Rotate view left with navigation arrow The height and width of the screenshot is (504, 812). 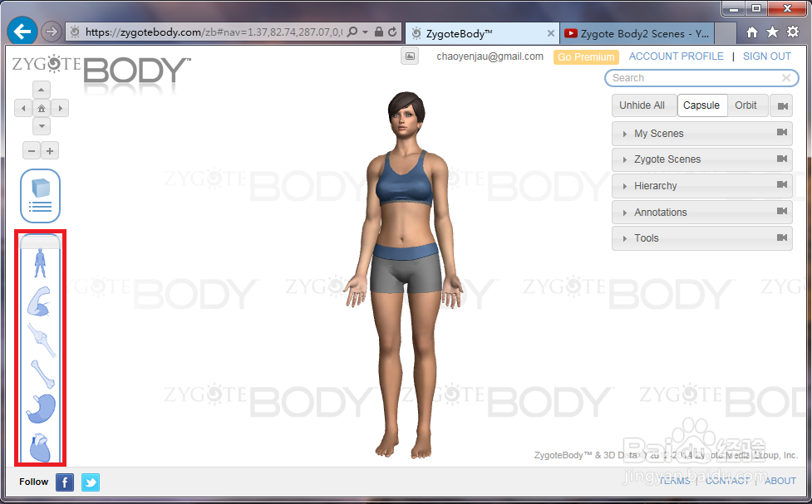[x=23, y=108]
